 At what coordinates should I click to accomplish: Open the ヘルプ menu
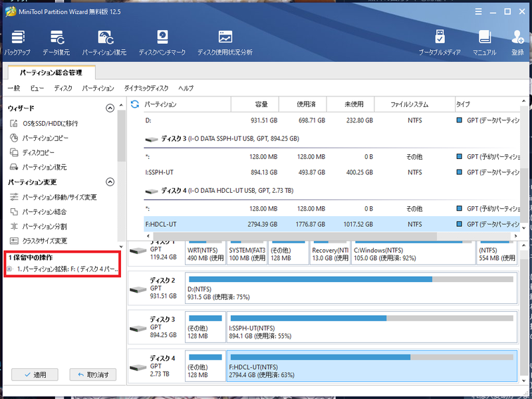tap(186, 88)
